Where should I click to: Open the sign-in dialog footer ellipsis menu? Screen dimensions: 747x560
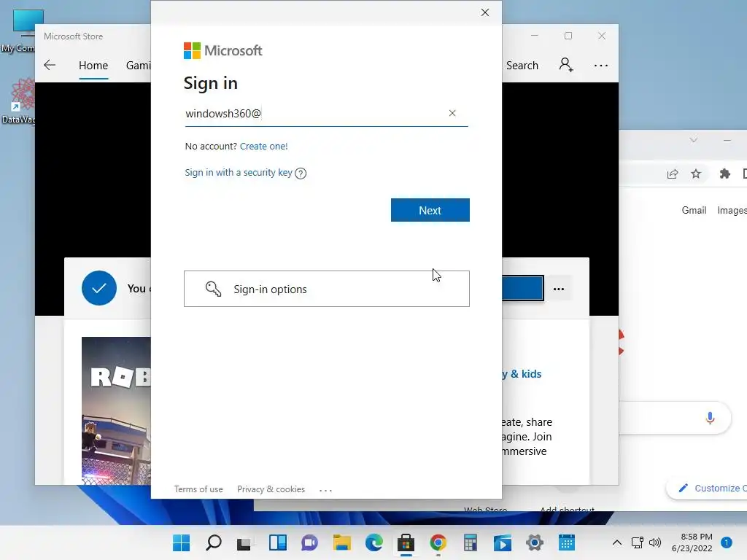coord(325,490)
